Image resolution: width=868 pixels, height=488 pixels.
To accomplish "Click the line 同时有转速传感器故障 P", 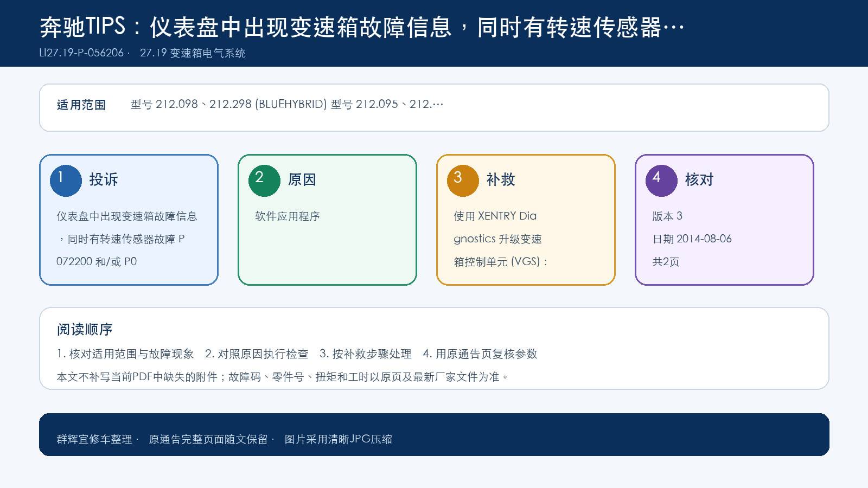I will 120,239.
